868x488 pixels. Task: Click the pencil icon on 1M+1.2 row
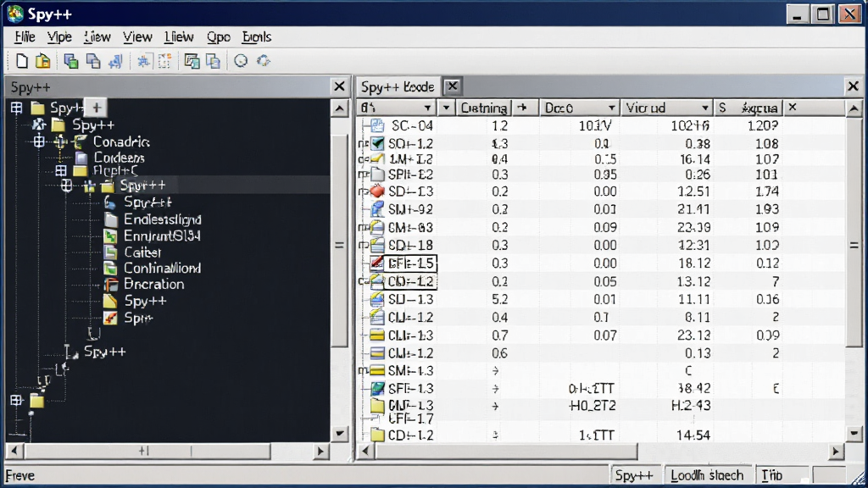click(x=377, y=159)
